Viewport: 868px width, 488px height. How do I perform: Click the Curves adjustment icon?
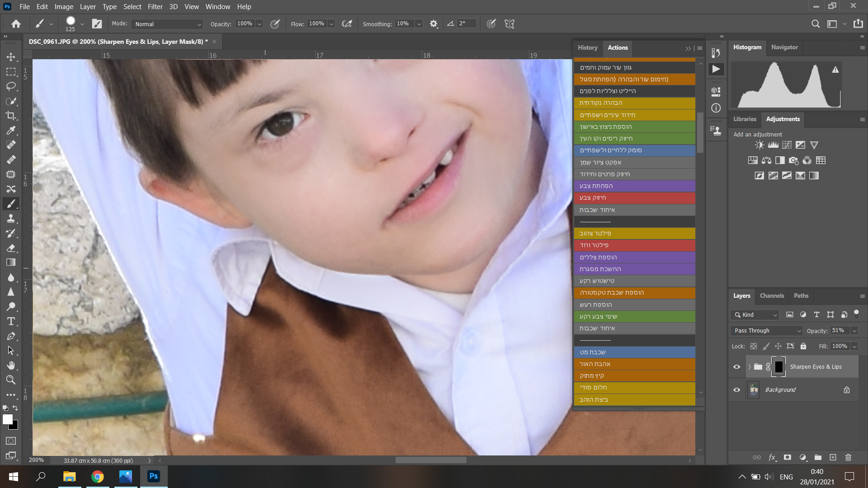[787, 145]
